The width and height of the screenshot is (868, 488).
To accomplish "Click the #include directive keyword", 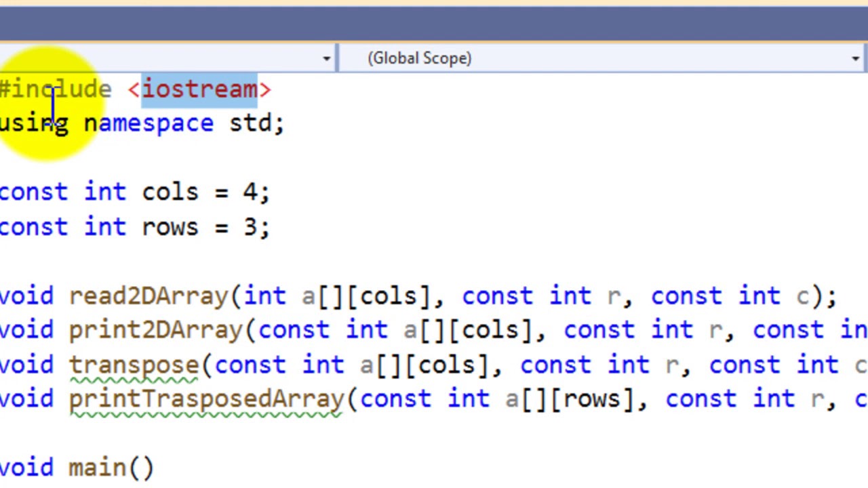I will click(56, 89).
